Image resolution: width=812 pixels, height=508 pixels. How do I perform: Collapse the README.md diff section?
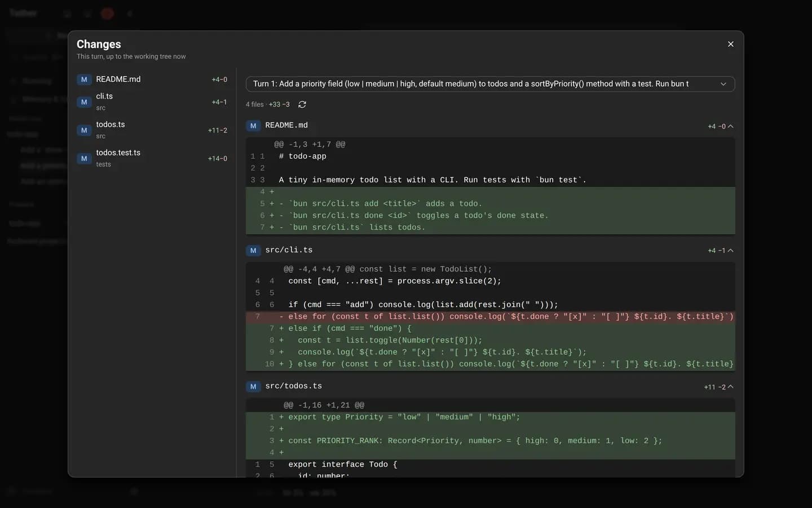click(x=731, y=126)
